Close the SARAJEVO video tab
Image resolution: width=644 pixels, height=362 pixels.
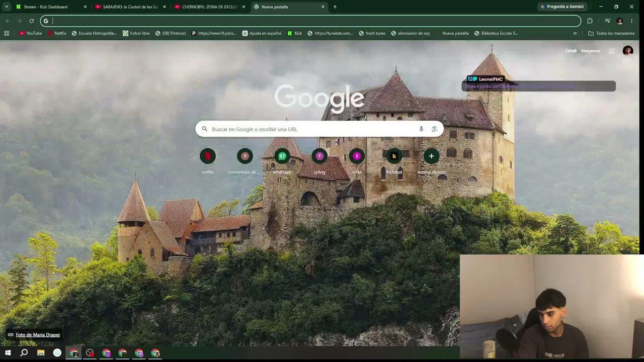[164, 7]
